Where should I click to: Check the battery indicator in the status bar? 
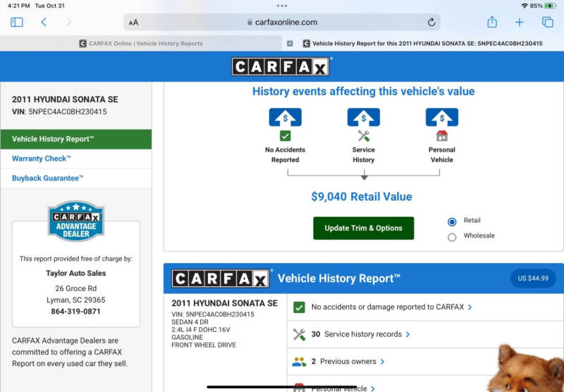[x=551, y=6]
